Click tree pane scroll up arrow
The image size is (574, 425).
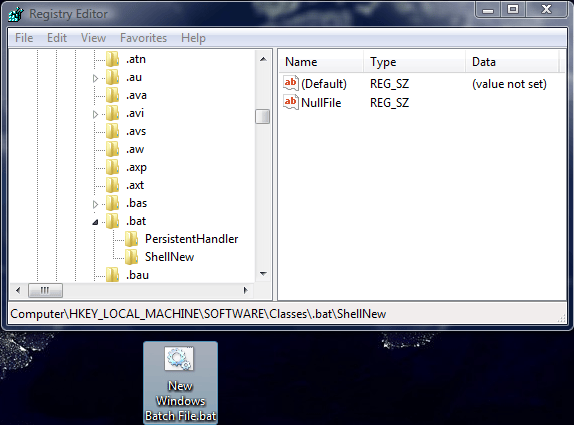point(263,59)
